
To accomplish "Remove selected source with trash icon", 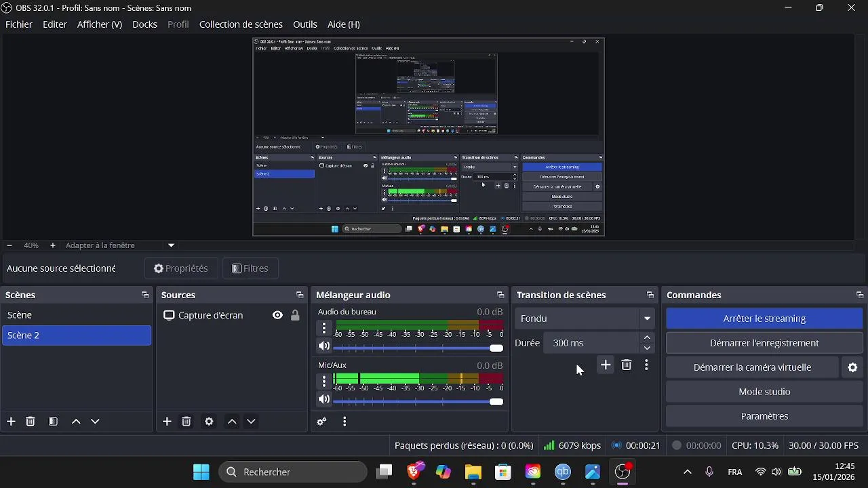I will [186, 422].
